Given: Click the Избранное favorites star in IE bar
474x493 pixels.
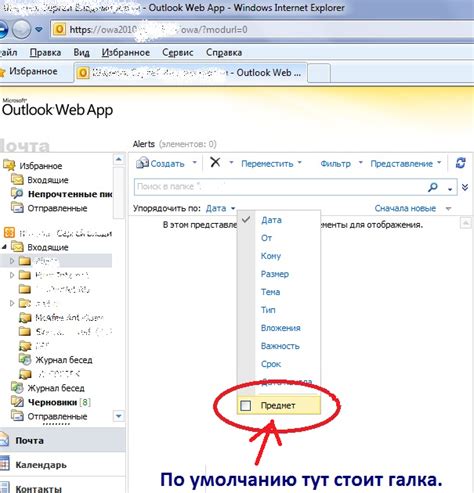Looking at the screenshot, I should 2,71.
